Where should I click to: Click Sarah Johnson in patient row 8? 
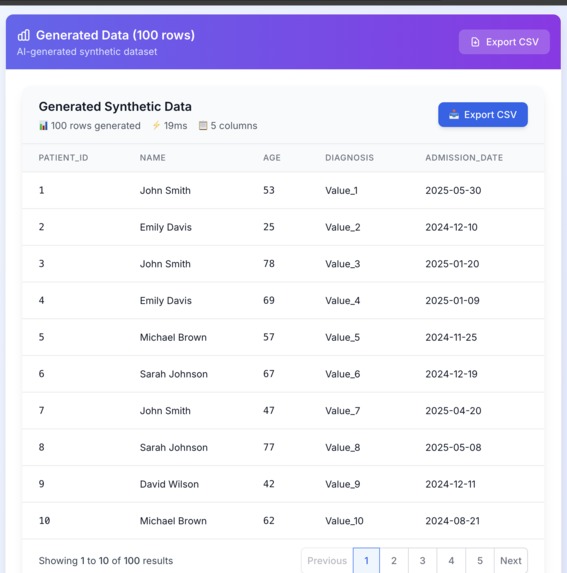point(174,448)
